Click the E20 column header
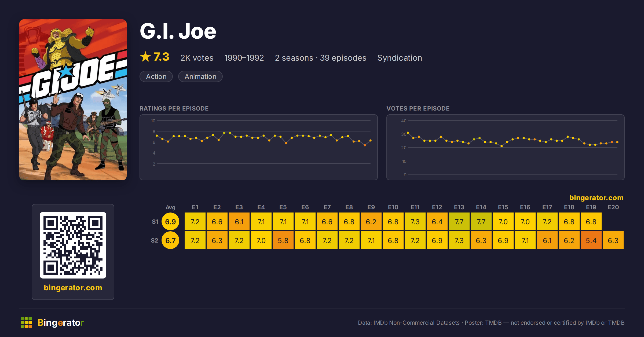Viewport: 644px width, 337px height. (x=613, y=207)
